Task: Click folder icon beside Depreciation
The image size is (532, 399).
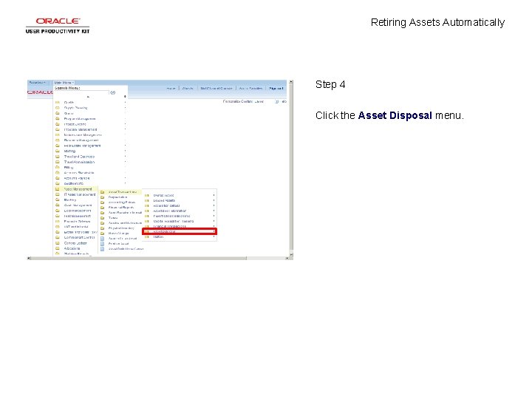Action: tap(102, 197)
